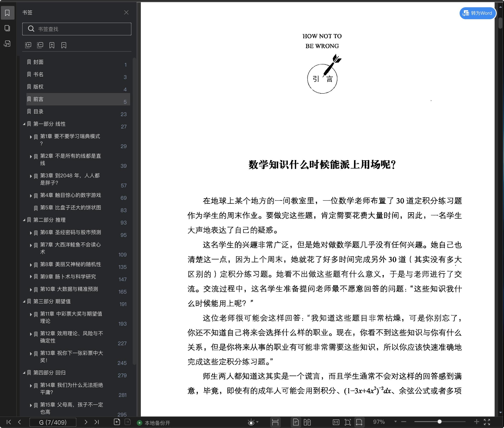504x428 pixels.
Task: Switch to two-page view
Action: (307, 422)
